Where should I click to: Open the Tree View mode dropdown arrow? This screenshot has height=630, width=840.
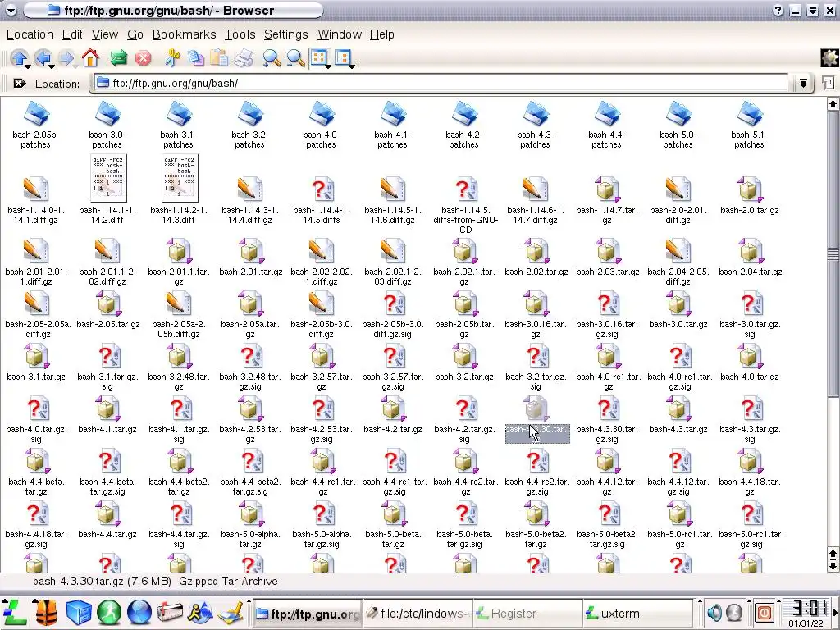[x=352, y=66]
